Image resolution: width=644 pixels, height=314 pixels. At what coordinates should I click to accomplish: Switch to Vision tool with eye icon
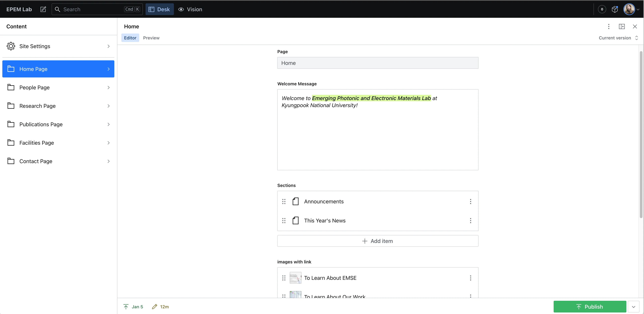pos(190,9)
